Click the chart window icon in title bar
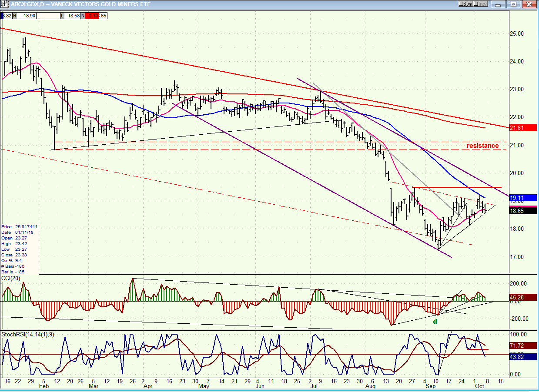The width and height of the screenshot is (539, 392). (4, 4)
